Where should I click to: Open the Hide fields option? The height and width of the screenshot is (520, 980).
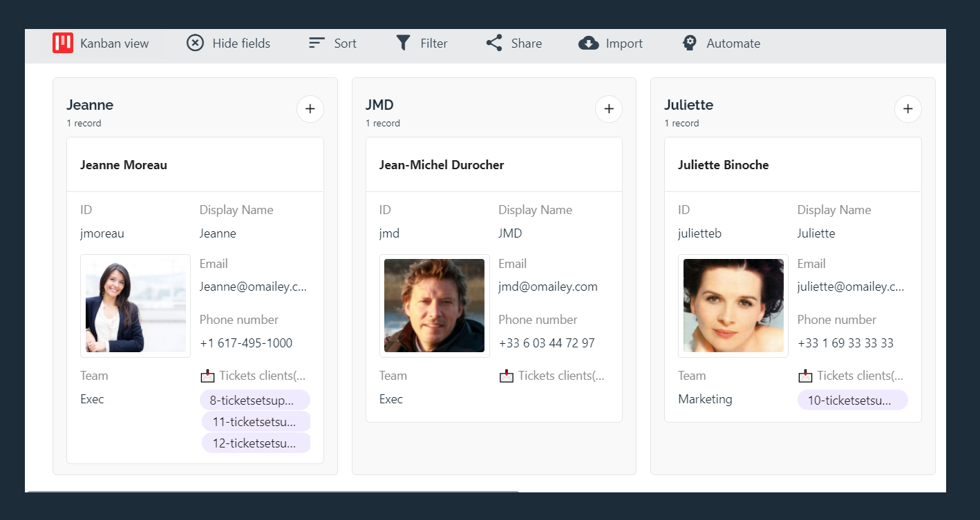pos(241,44)
